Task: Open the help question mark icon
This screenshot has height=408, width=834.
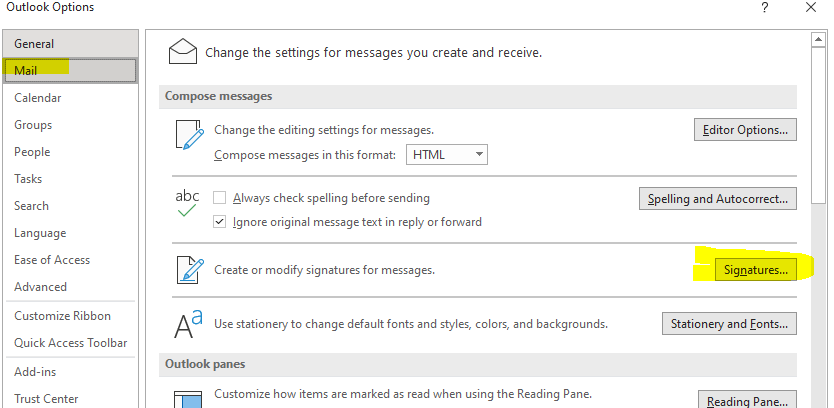Action: pos(765,7)
